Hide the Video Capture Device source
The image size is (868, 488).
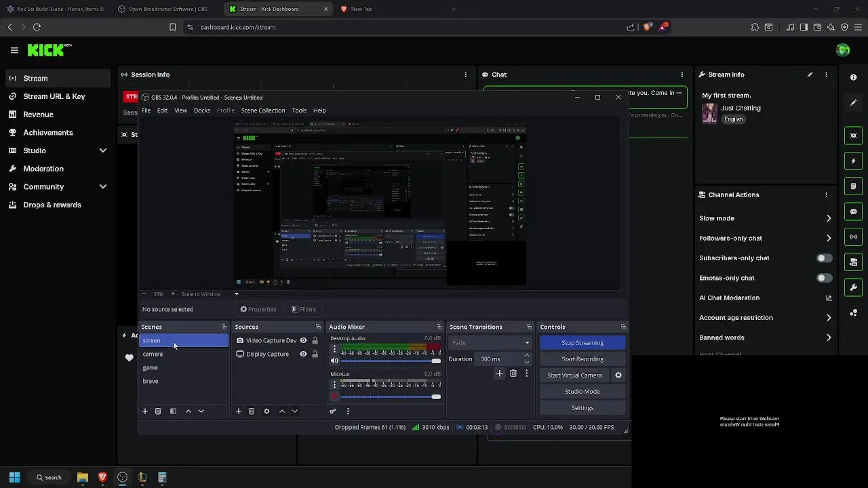(303, 340)
